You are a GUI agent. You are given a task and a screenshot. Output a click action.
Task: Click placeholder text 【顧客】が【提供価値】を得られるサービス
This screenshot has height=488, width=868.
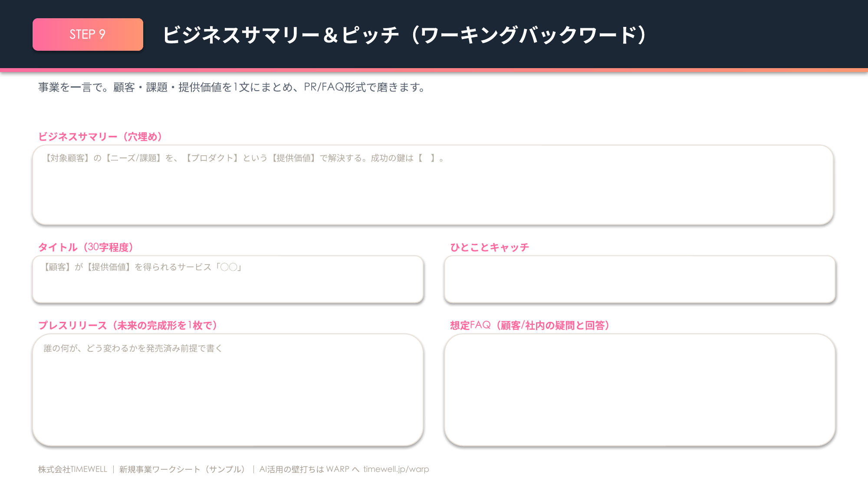[x=142, y=267]
